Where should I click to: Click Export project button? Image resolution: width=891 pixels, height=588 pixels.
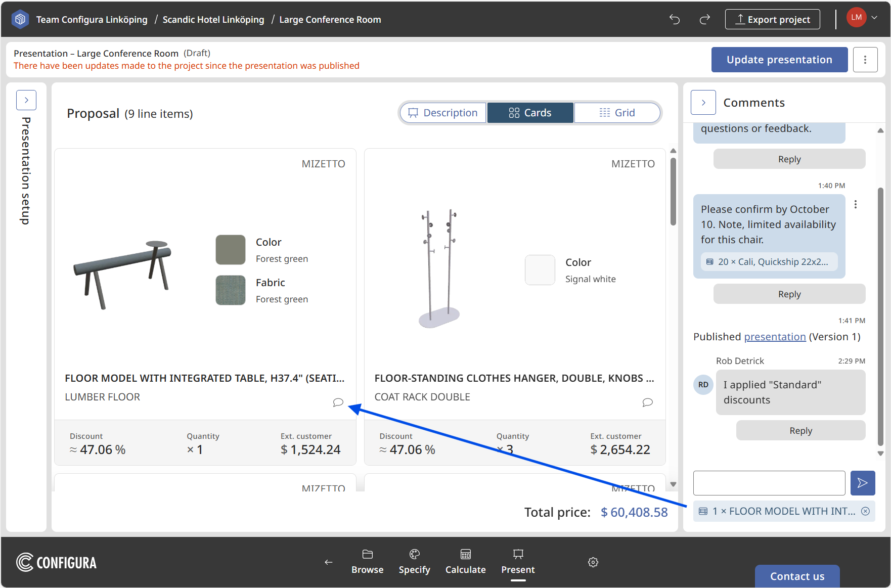[x=773, y=19]
